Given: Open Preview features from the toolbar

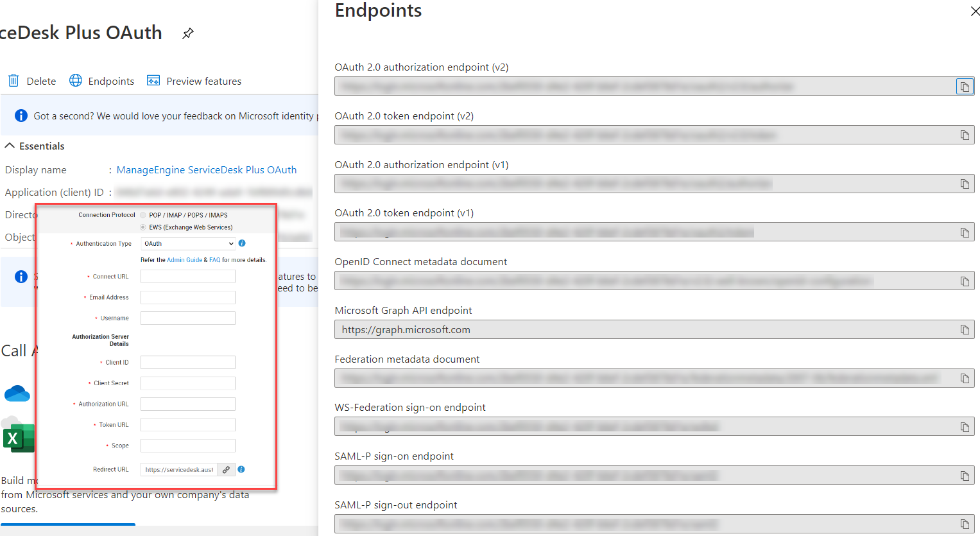Looking at the screenshot, I should (x=194, y=81).
